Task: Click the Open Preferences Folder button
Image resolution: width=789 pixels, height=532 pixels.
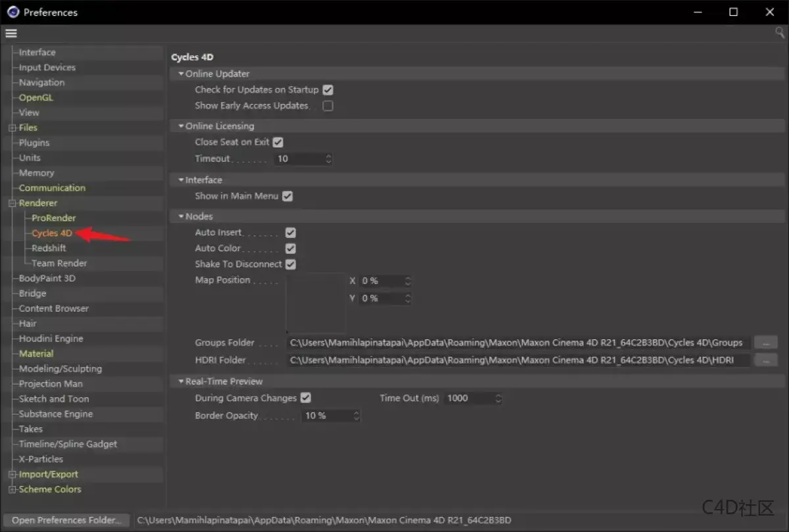Action: 66,520
